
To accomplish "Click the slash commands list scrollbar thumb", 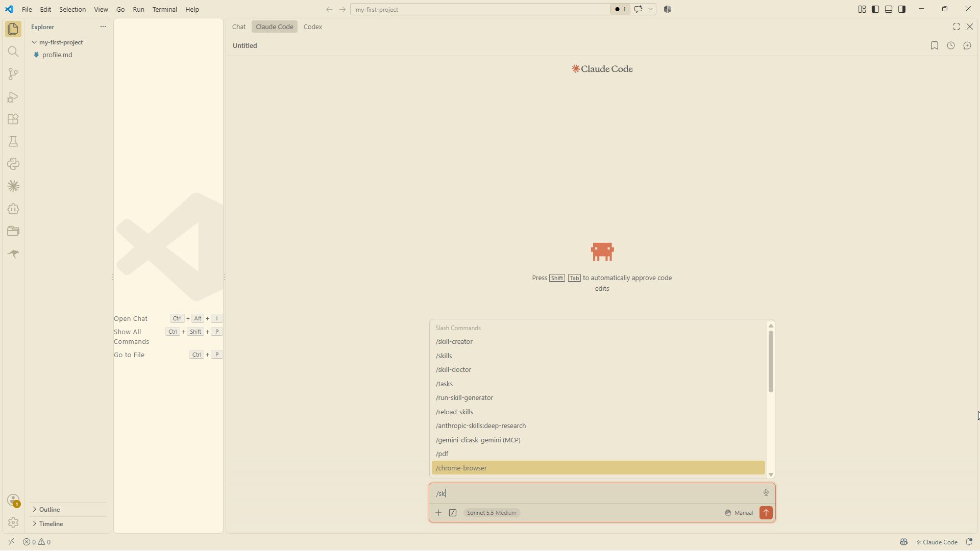I will tap(771, 361).
